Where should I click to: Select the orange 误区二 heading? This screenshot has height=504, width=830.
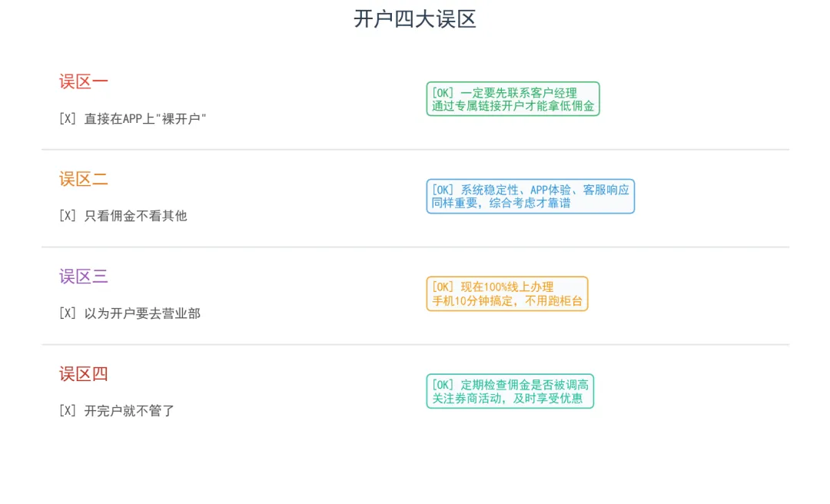(84, 180)
